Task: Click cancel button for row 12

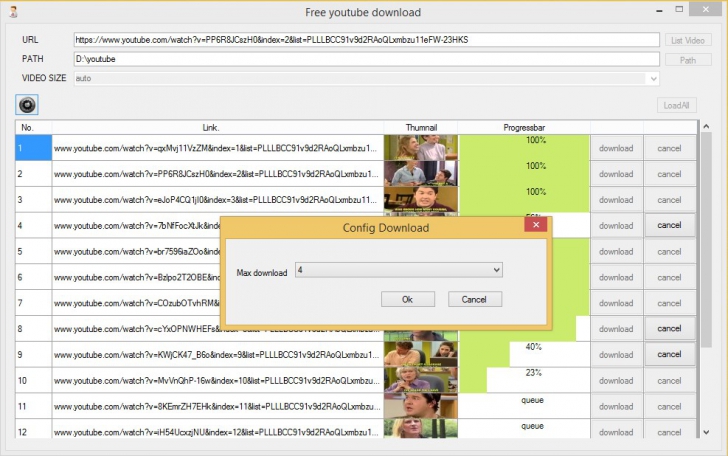Action: coord(670,432)
